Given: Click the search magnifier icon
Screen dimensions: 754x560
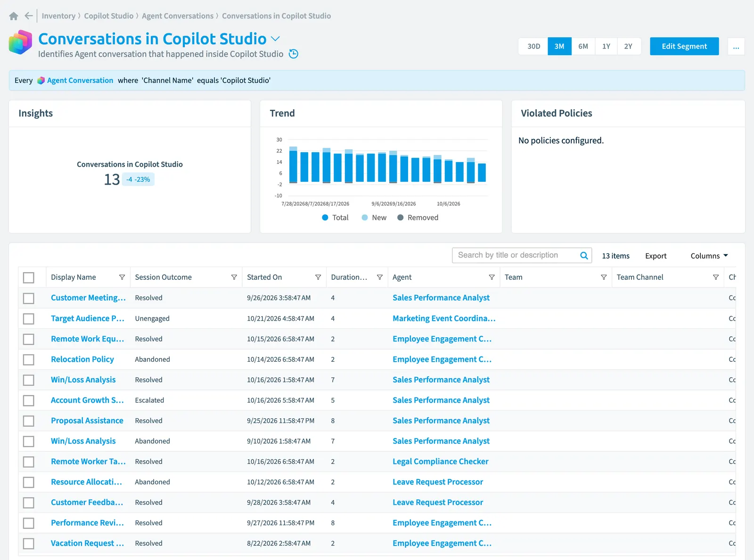Looking at the screenshot, I should 584,255.
